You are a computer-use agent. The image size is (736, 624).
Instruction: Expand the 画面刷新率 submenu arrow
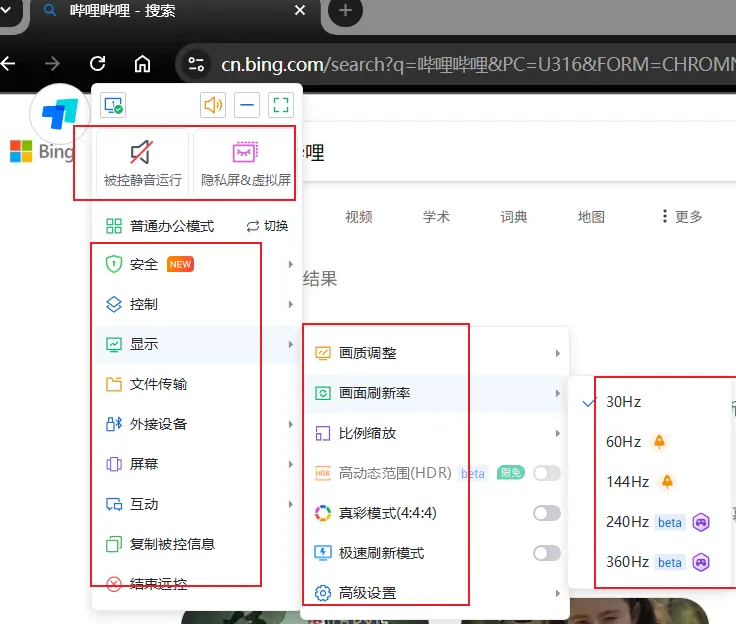coord(557,393)
